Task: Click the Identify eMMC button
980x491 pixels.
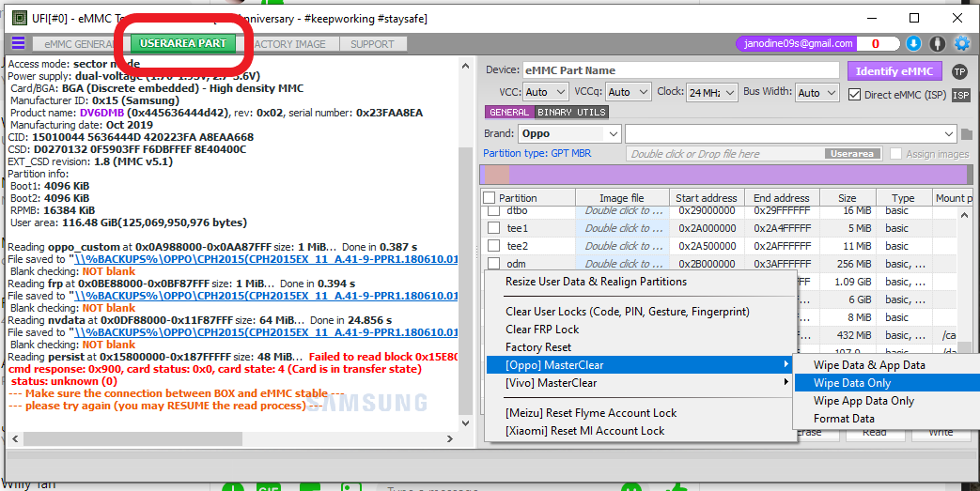Action: [894, 71]
